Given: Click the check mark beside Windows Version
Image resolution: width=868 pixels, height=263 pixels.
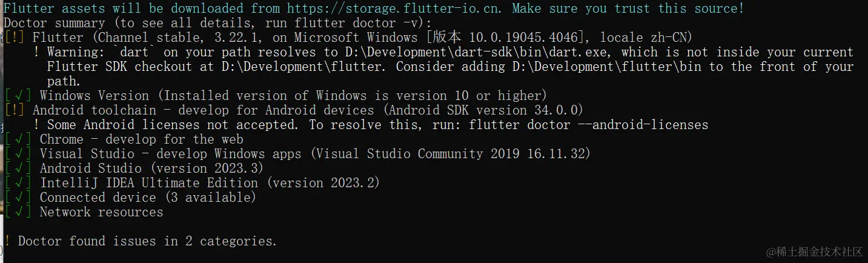Looking at the screenshot, I should tap(18, 96).
